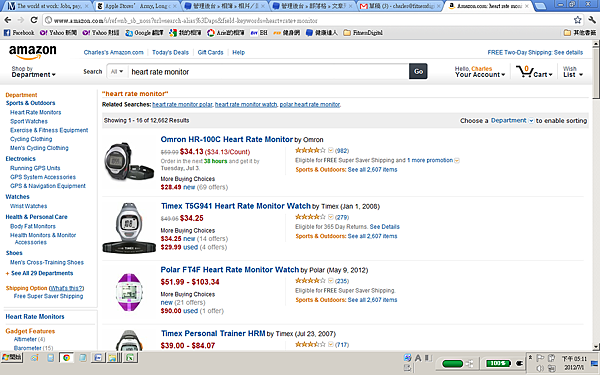600x375 pixels.
Task: Click the Go search button
Action: (418, 72)
